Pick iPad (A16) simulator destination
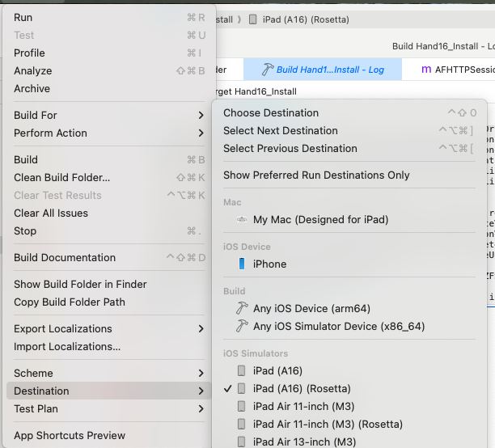The image size is (495, 448). click(349, 370)
